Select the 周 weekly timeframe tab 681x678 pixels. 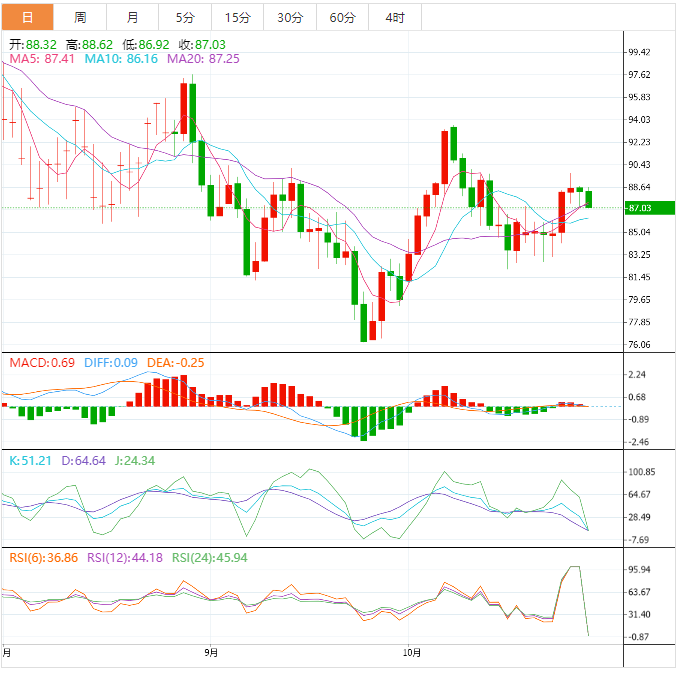click(x=80, y=17)
